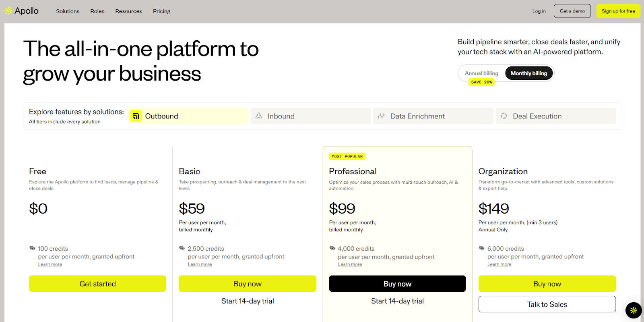Expand the Roles menu
The image size is (644, 322).
point(97,11)
